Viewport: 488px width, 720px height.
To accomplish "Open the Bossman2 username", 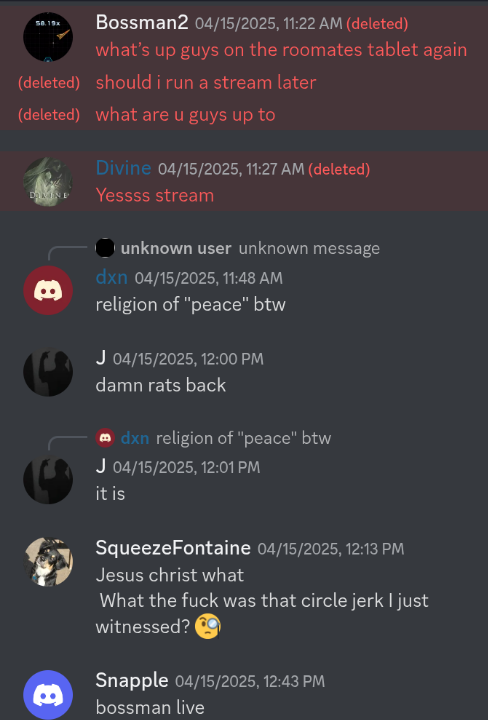I will click(x=142, y=22).
